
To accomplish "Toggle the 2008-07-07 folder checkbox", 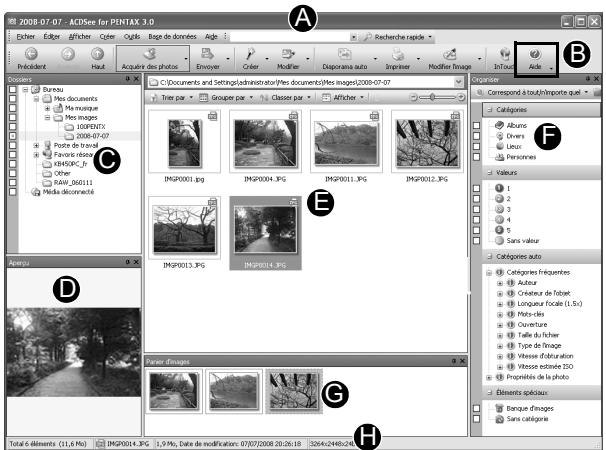I will click(13, 136).
